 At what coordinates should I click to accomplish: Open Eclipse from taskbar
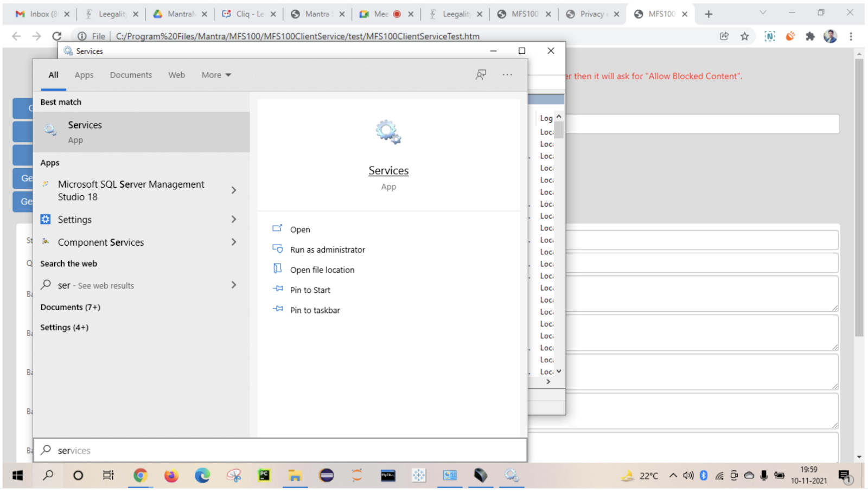pyautogui.click(x=327, y=476)
